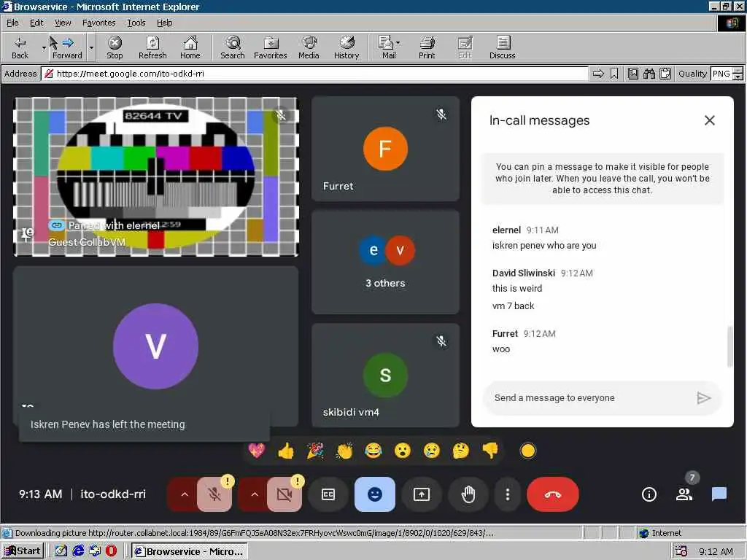Send thumbs up reaction emoji
Viewport: 747px width, 560px height.
[286, 451]
